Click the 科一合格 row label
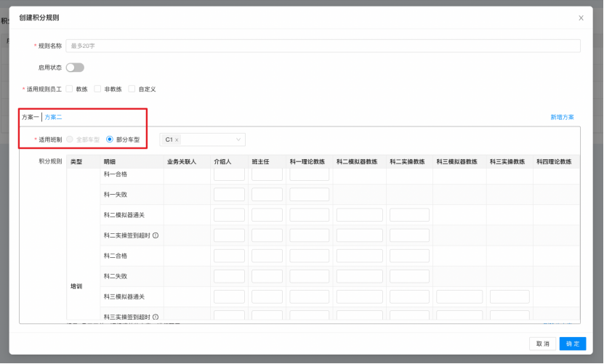 pos(116,174)
